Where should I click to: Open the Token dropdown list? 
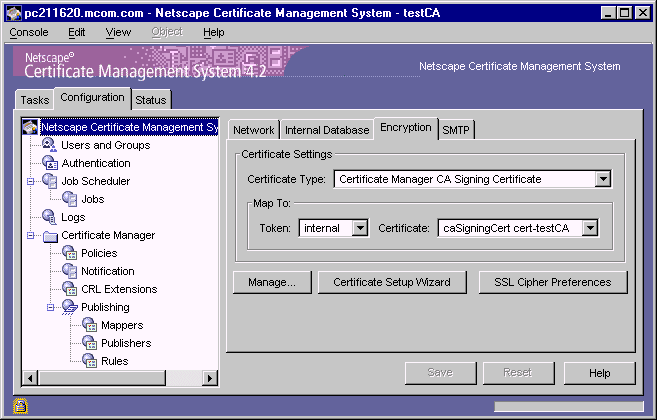(360, 228)
